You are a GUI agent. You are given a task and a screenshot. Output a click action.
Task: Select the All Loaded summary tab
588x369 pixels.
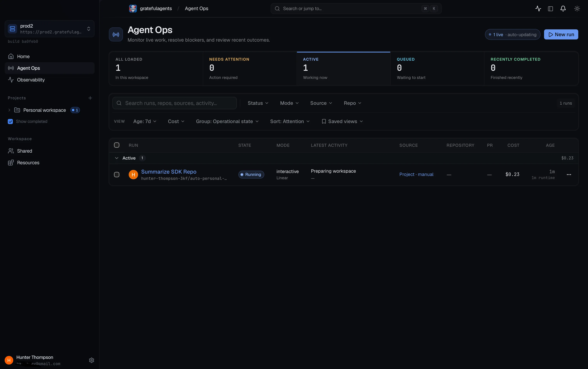point(156,69)
